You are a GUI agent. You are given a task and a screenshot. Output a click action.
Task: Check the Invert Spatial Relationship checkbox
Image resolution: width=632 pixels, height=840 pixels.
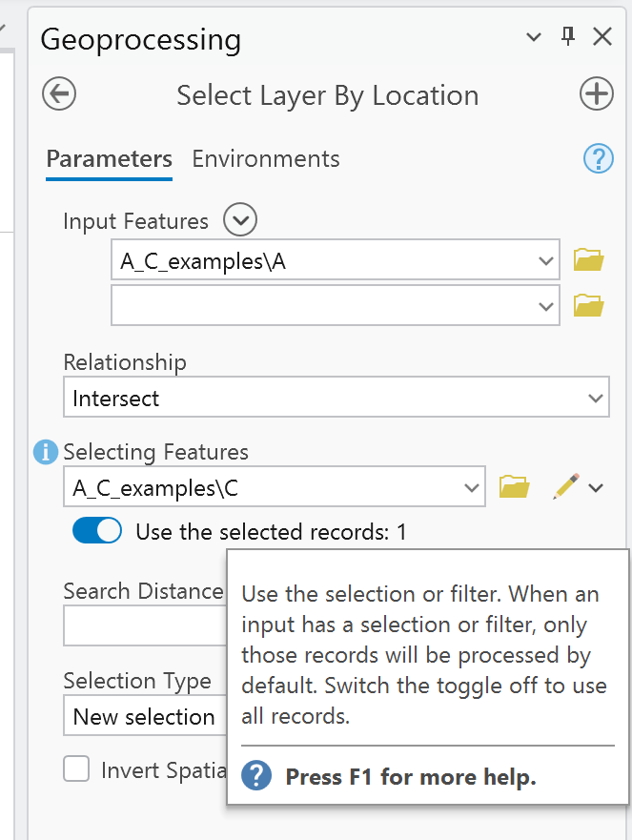tap(76, 769)
